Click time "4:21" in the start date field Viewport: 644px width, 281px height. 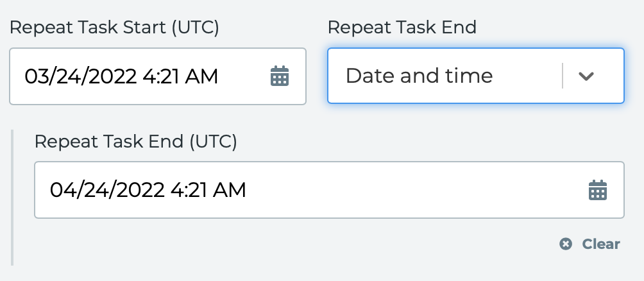pyautogui.click(x=160, y=76)
